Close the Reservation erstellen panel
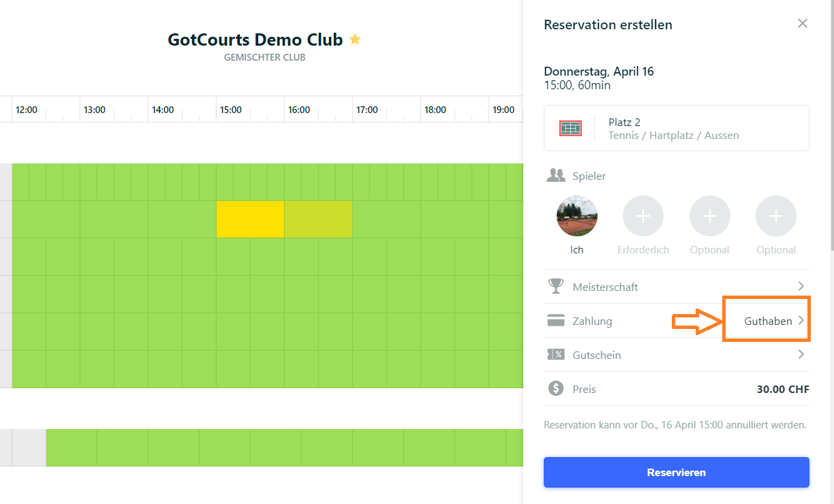 click(x=803, y=24)
